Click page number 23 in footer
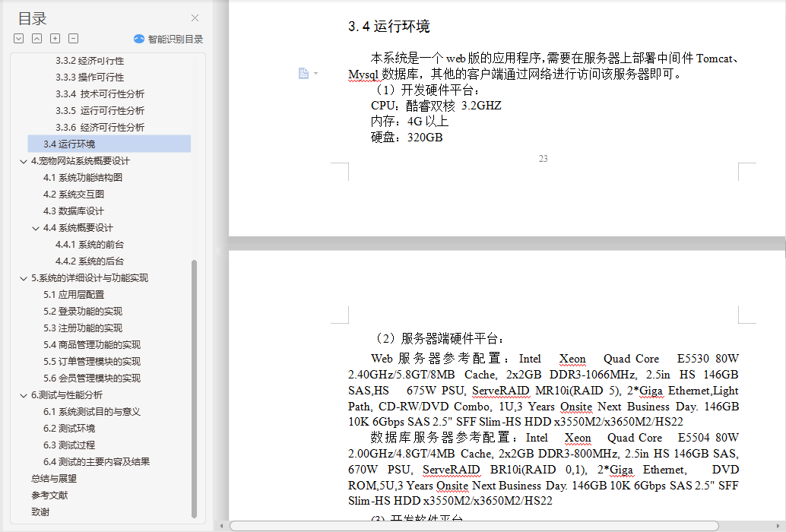Screen dimensions: 786x532 [544, 159]
